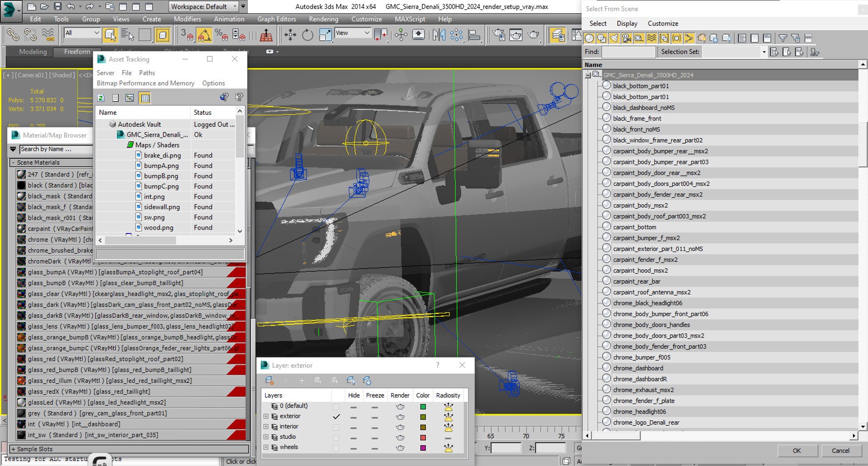Activate the Select Object tool
The height and width of the screenshot is (466, 868).
coord(110,35)
